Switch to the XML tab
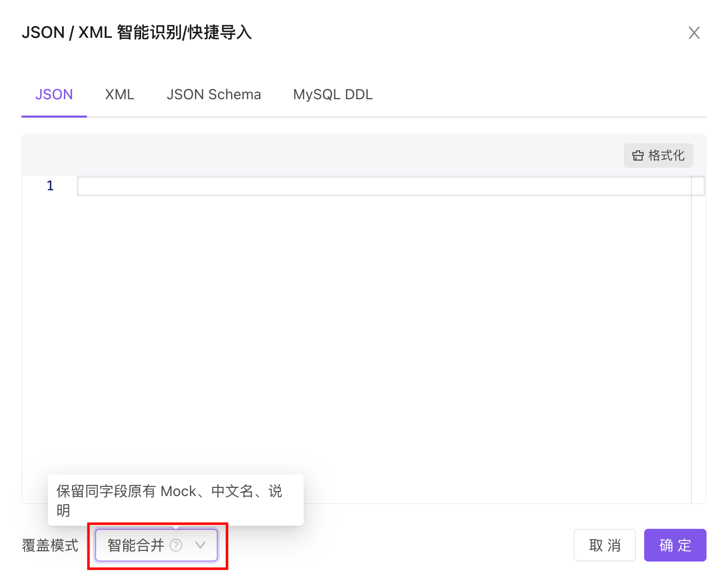The image size is (728, 582). (x=119, y=94)
